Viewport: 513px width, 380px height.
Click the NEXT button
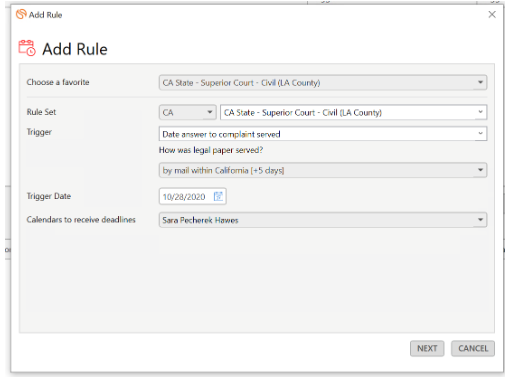(x=427, y=348)
